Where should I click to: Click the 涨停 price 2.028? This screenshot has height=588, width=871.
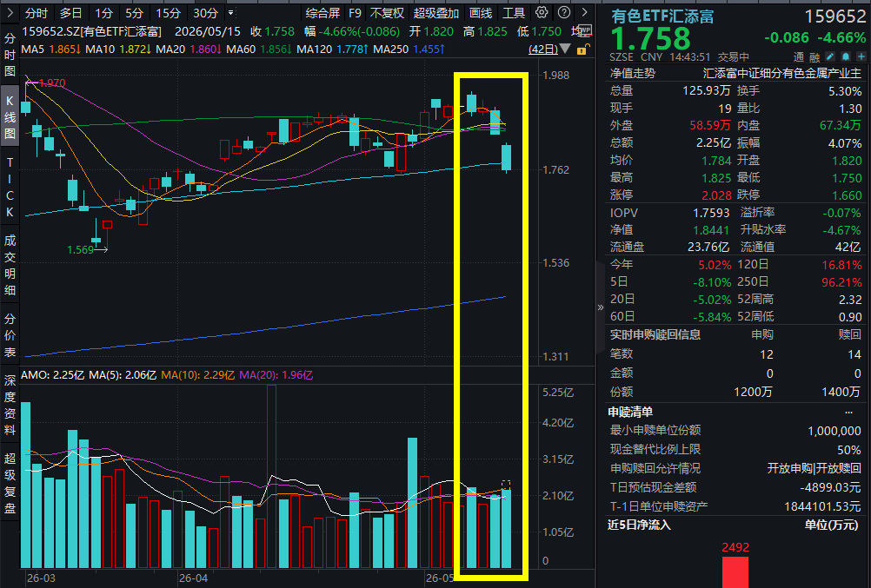716,195
